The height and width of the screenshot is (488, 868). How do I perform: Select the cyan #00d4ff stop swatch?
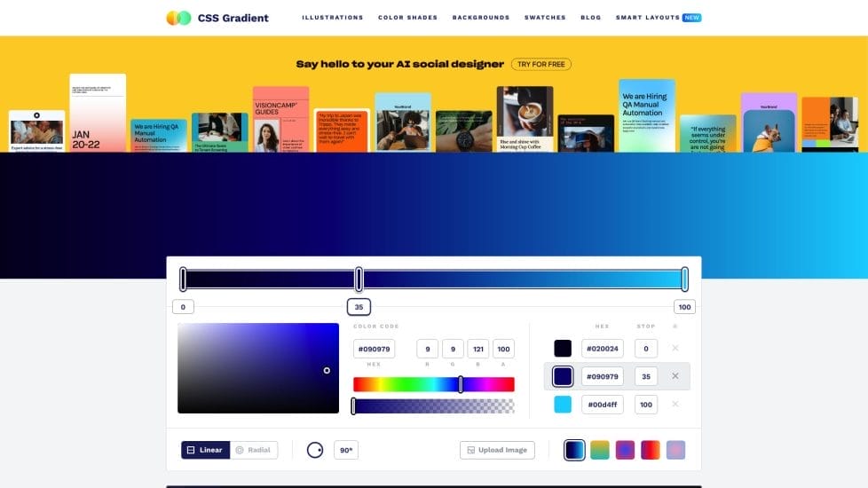point(563,405)
